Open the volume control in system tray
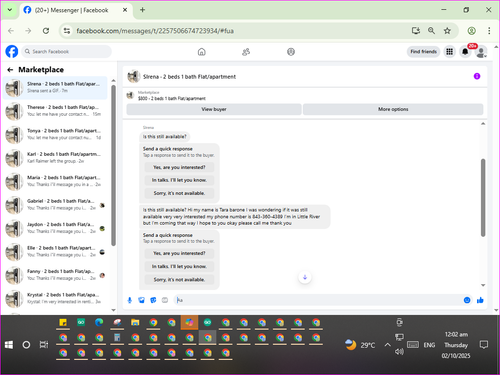This screenshot has width=500, height=375. click(x=399, y=352)
